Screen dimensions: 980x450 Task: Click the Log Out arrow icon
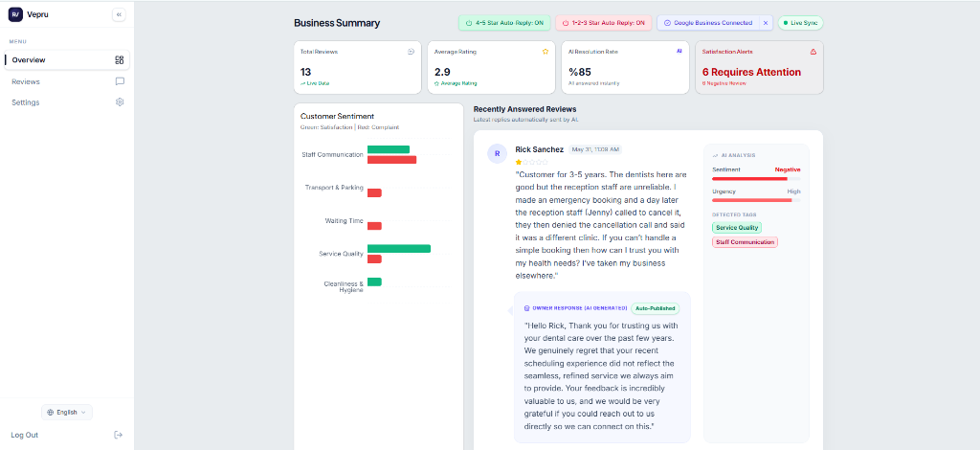119,435
